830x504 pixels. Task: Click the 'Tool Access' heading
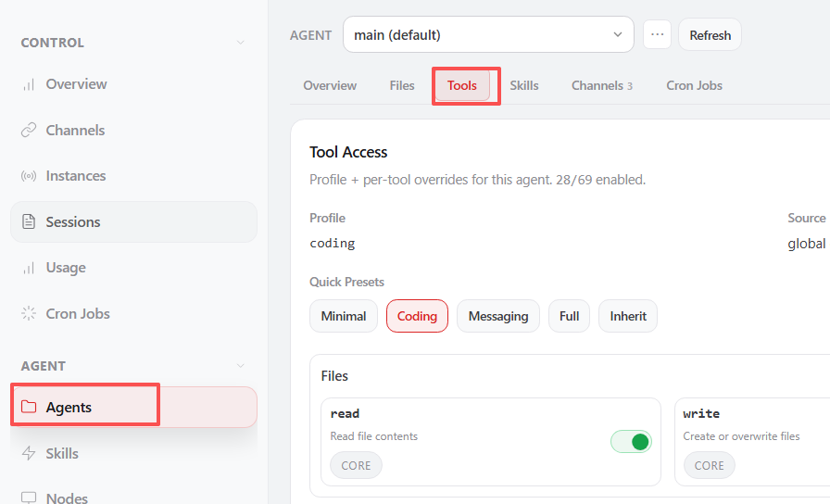pyautogui.click(x=348, y=153)
